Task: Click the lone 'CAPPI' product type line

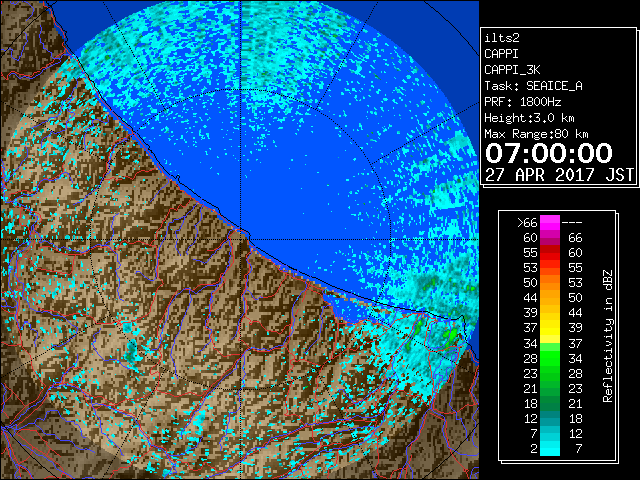Action: tap(501, 54)
